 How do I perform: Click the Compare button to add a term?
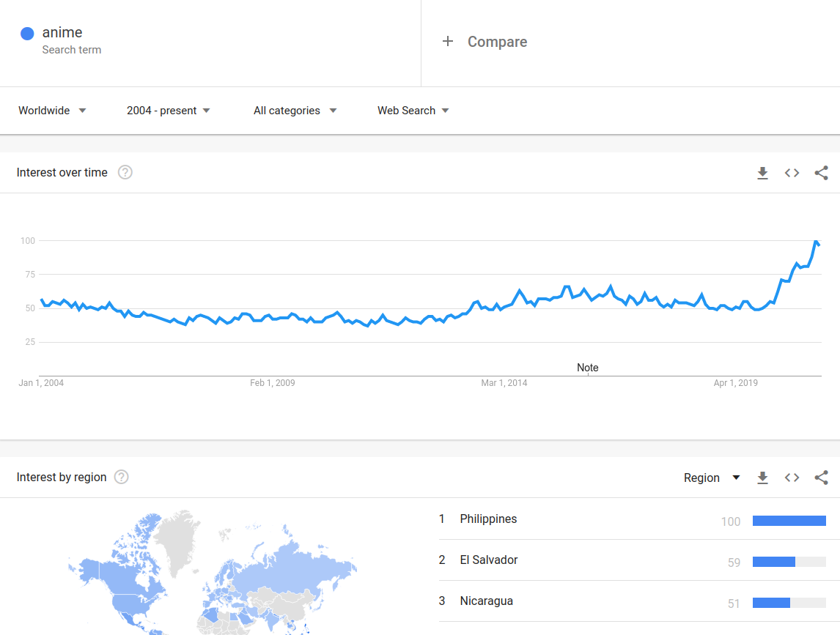tap(497, 42)
